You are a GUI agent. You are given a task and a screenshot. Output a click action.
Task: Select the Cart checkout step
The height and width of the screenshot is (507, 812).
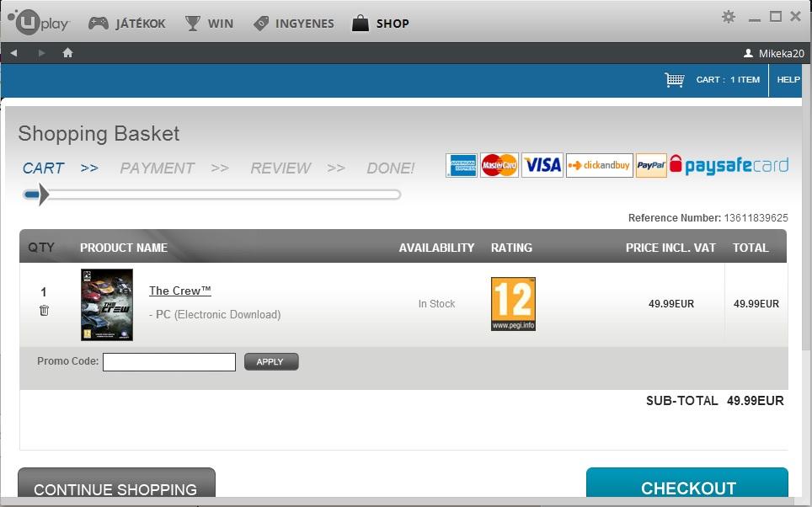(x=44, y=168)
